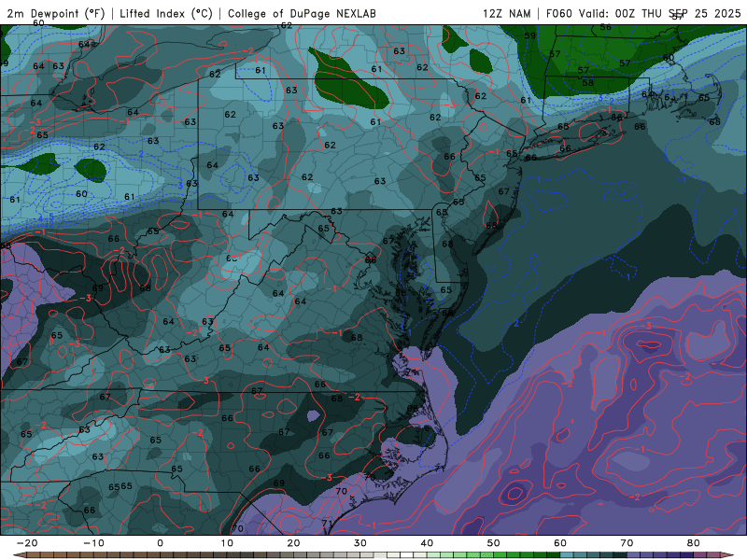
Task: Click the '70' label on the color scale
Action: [627, 543]
